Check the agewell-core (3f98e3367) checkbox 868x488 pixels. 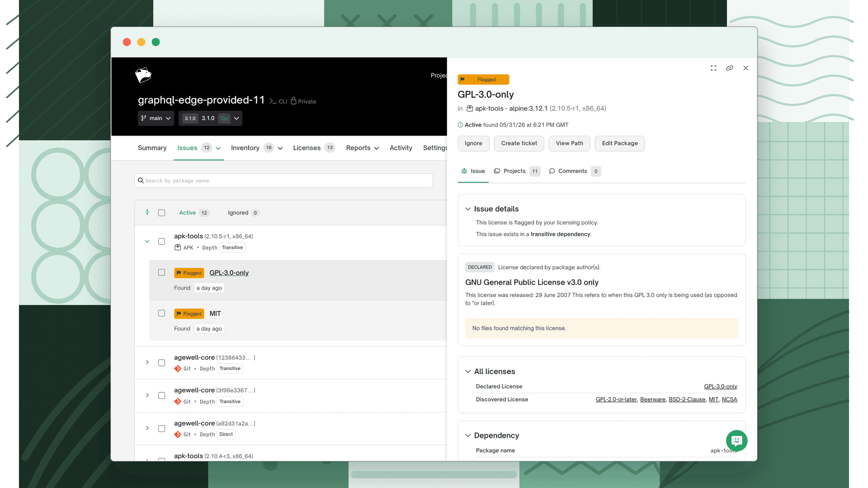pyautogui.click(x=161, y=395)
